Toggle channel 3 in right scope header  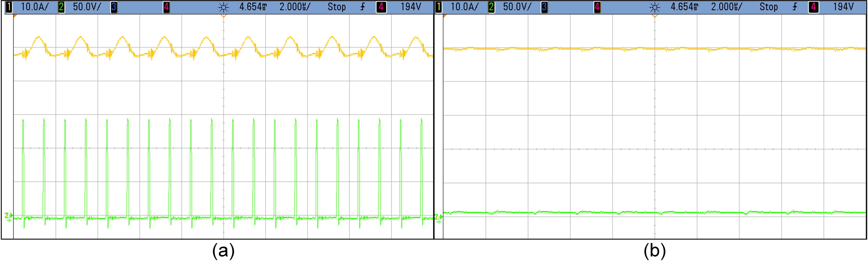544,7
